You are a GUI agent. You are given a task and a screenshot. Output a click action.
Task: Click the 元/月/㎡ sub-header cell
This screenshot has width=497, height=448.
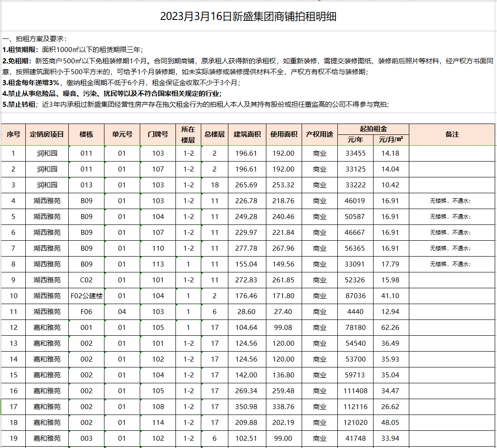click(x=391, y=140)
